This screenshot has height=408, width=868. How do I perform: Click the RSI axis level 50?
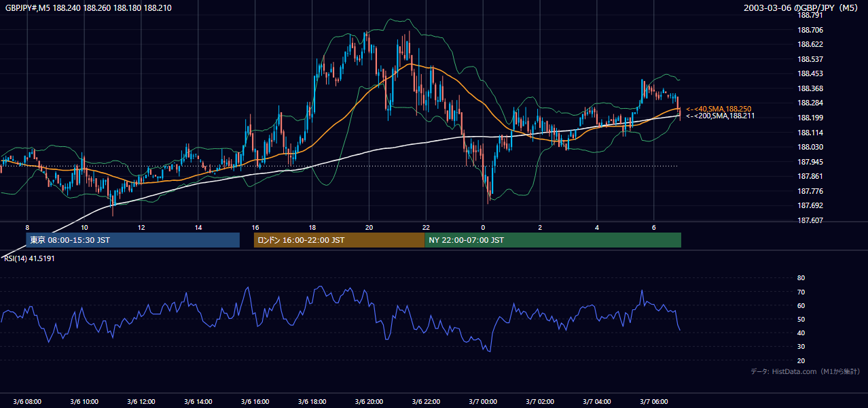(x=801, y=320)
